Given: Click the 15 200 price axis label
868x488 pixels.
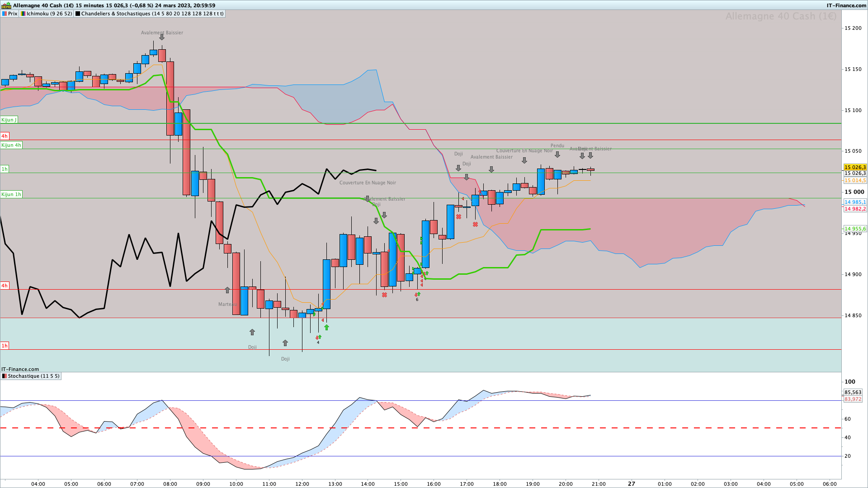Looking at the screenshot, I should [853, 28].
